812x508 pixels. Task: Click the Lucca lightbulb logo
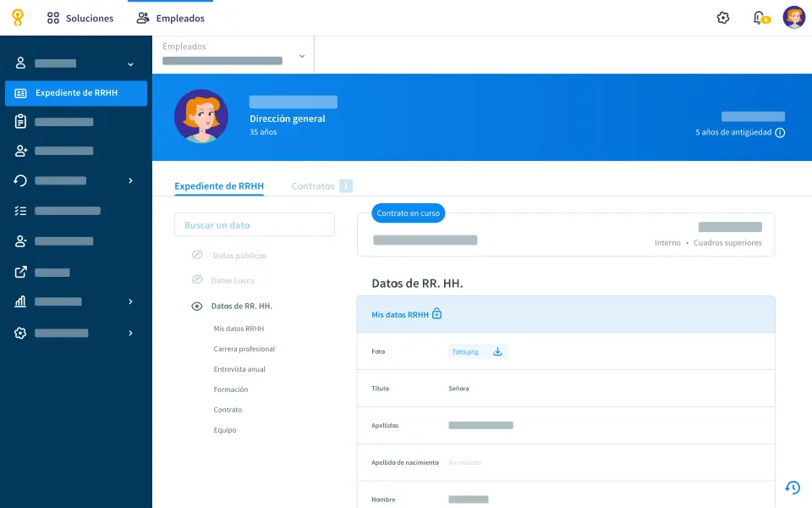[17, 18]
